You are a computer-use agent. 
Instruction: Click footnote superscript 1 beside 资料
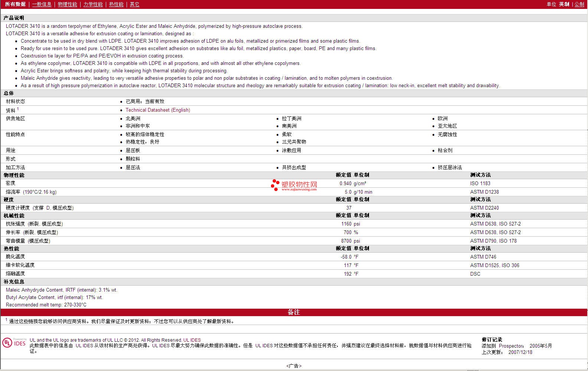[18, 109]
